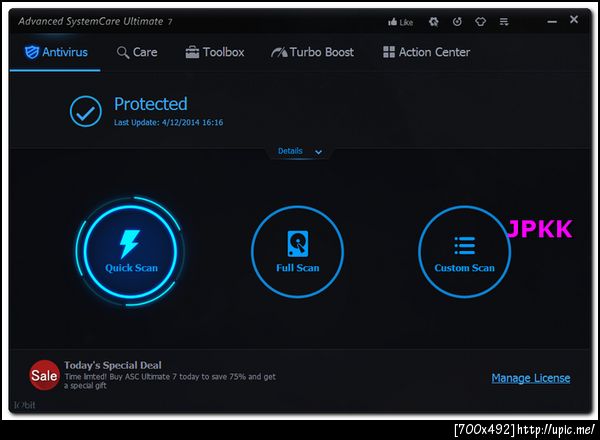This screenshot has width=600, height=440.
Task: Open settings via the gear icon
Action: click(433, 22)
